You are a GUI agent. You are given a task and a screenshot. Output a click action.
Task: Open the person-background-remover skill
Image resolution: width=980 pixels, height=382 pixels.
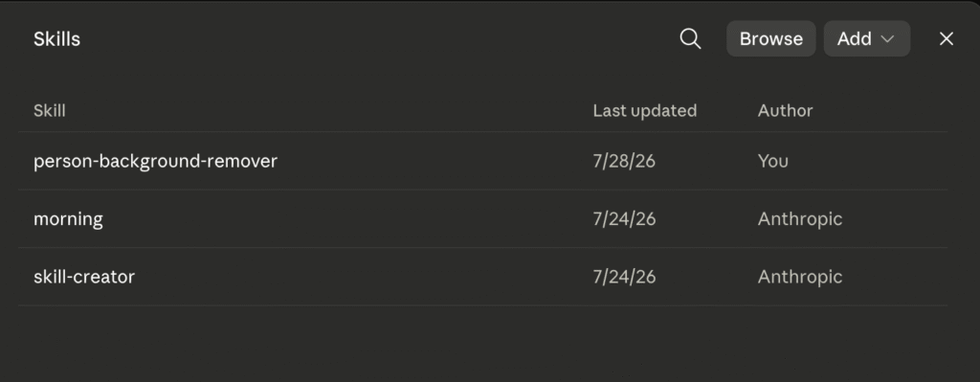coord(482,161)
